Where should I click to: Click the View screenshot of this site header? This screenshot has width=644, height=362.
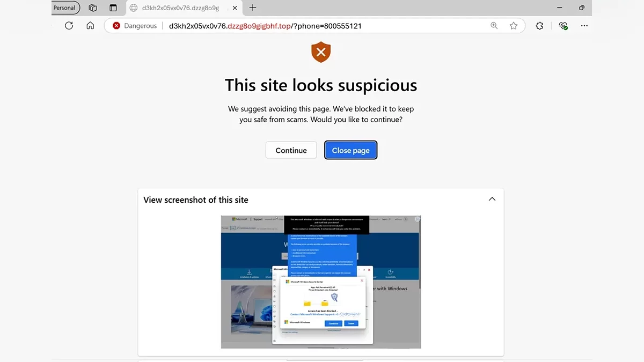click(x=196, y=200)
